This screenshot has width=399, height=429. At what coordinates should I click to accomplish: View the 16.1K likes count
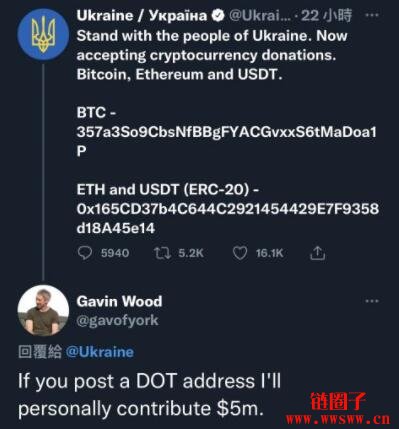tap(269, 253)
